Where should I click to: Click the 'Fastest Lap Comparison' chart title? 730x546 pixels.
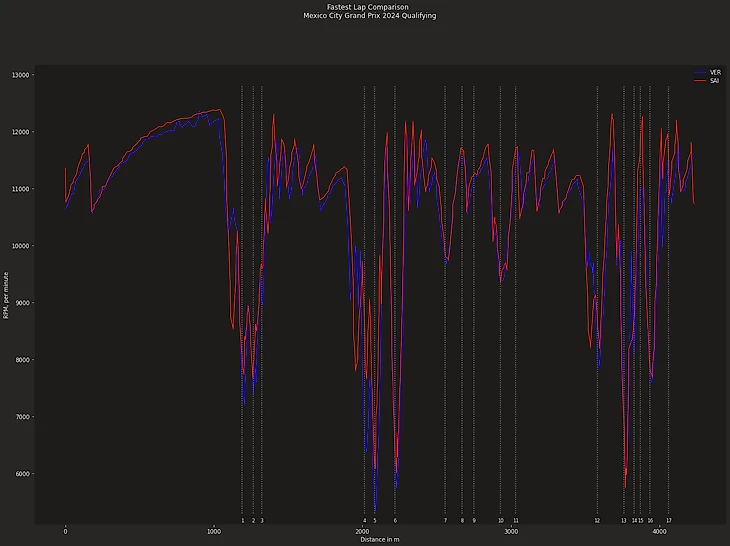point(368,7)
